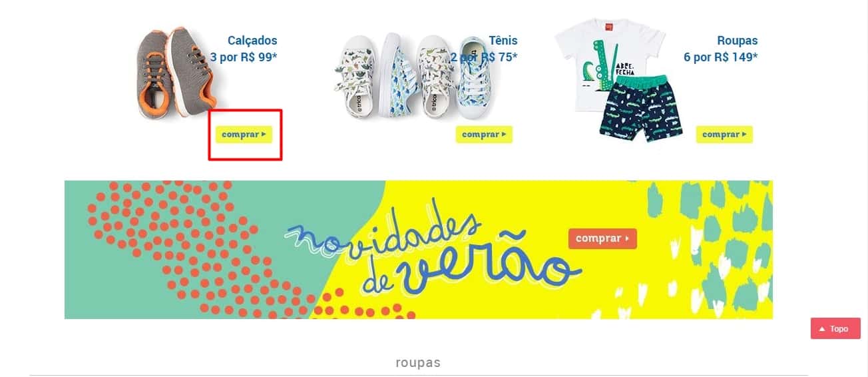868x377 pixels.
Task: Click the comprar button under Roupas
Action: point(724,134)
